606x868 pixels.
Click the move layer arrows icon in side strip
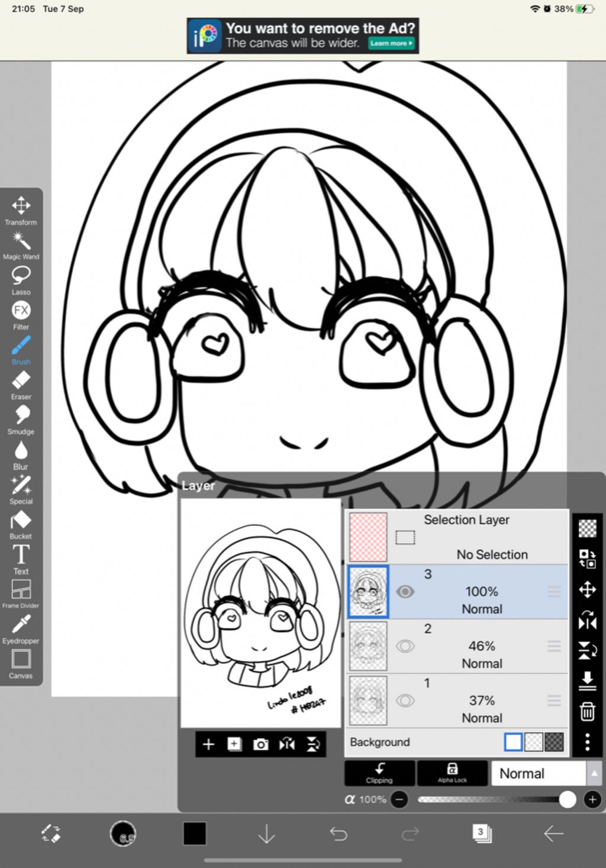click(x=587, y=589)
